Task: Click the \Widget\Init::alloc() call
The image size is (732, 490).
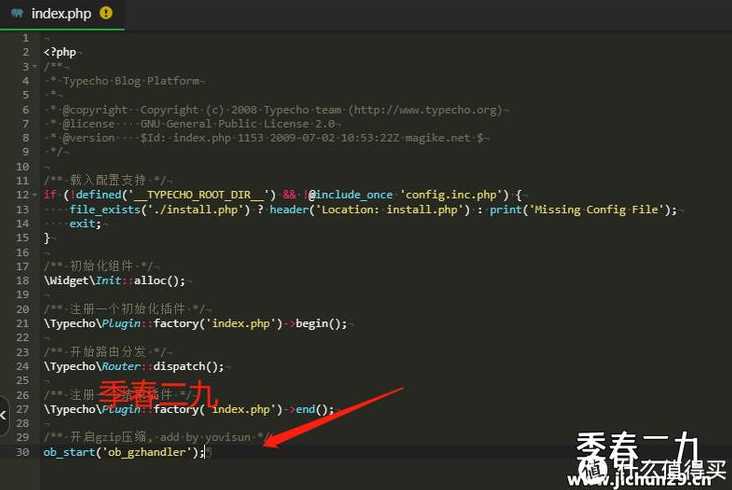Action: click(114, 281)
